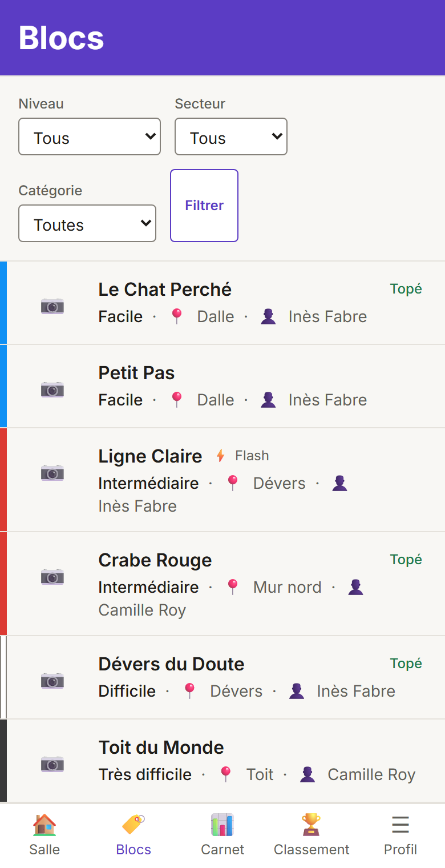Click the pin icon in Crabe Rouge row
Screen dimensions: 445x868
click(x=233, y=587)
